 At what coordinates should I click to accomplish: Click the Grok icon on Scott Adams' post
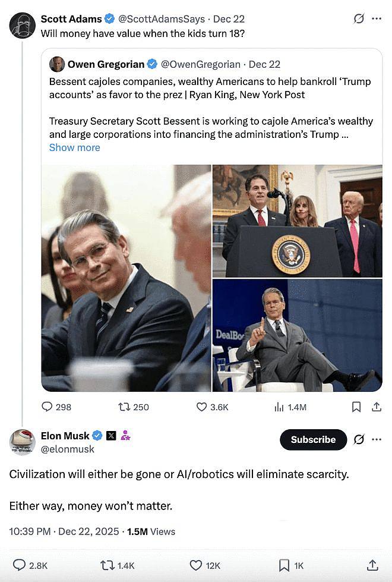[359, 19]
